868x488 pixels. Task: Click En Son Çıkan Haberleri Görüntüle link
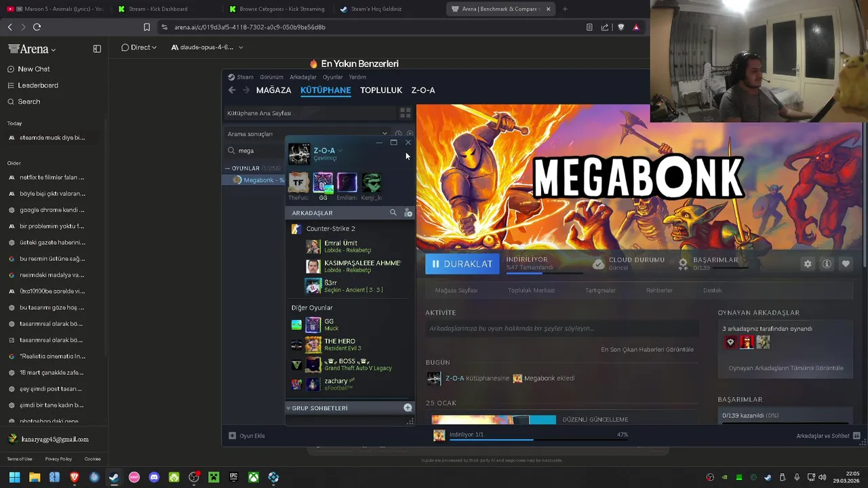(x=647, y=350)
